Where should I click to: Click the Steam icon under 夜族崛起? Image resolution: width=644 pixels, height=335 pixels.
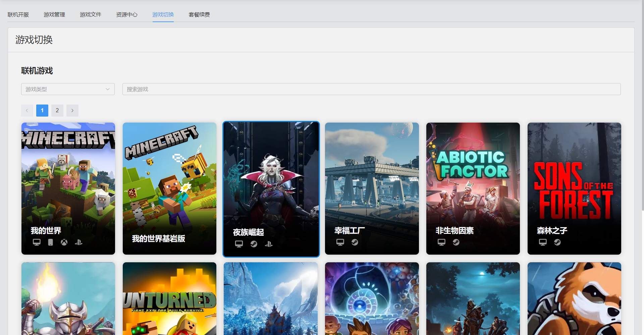[254, 244]
